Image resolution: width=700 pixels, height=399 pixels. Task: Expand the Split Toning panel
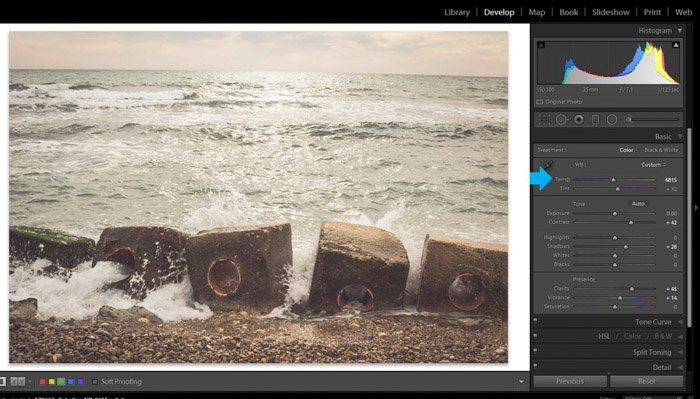coord(680,352)
